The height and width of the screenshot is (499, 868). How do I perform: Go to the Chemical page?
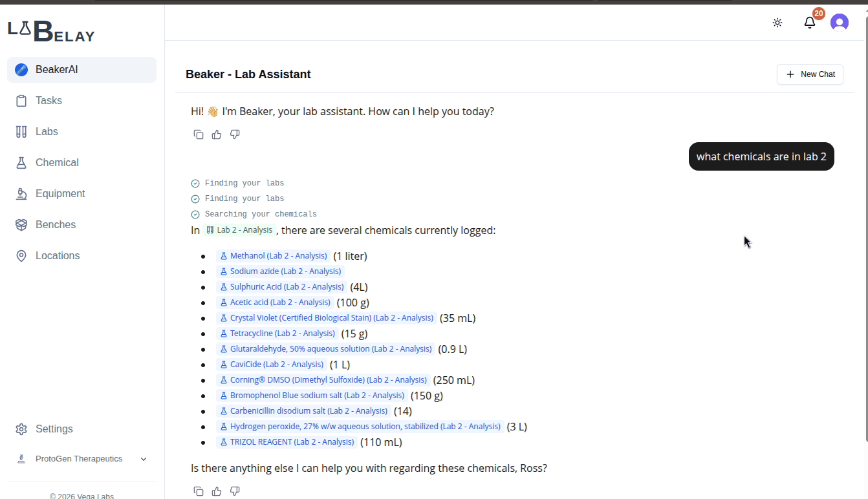(57, 163)
